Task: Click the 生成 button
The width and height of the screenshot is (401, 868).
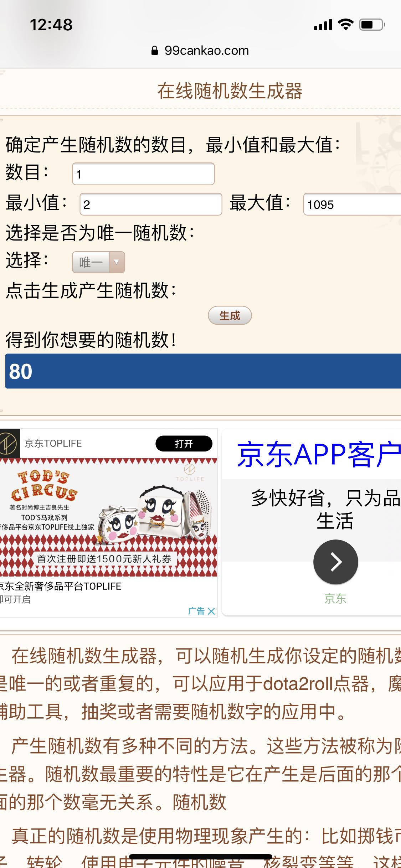Action: tap(230, 315)
